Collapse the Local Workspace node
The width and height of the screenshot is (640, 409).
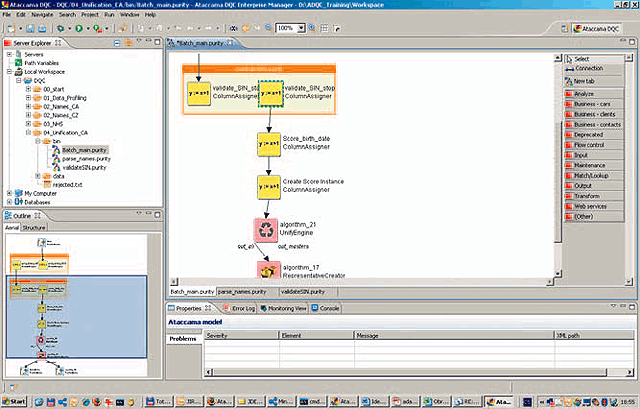coord(9,72)
